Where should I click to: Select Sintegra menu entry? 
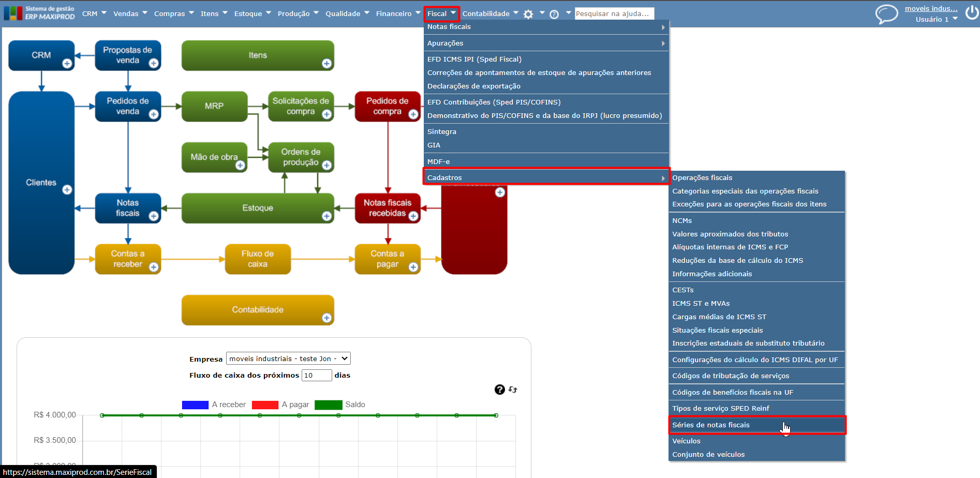pos(546,131)
